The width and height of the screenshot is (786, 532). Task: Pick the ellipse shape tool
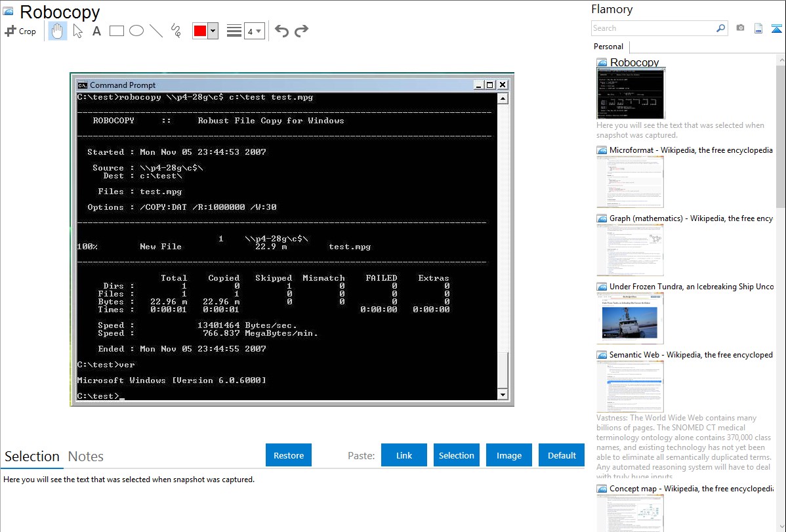136,31
